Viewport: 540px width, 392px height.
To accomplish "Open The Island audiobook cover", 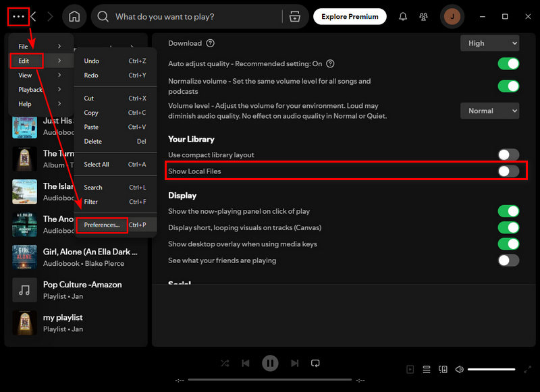I will (x=24, y=192).
